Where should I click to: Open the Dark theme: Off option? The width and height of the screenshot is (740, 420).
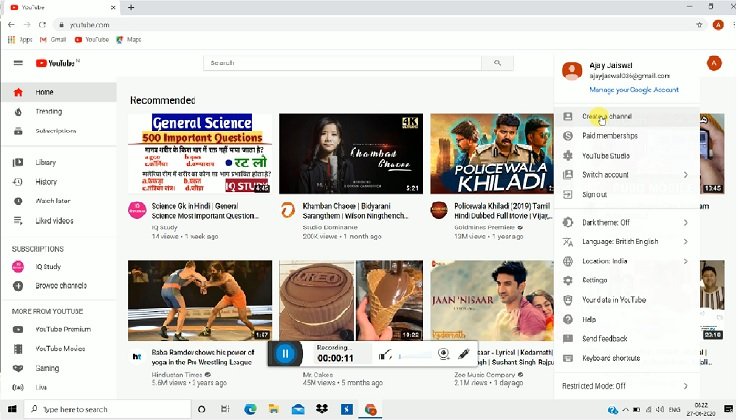(606, 223)
